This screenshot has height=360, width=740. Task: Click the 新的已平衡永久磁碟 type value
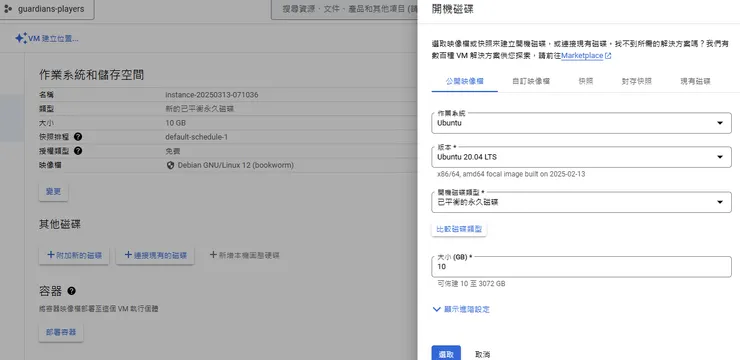pos(200,109)
